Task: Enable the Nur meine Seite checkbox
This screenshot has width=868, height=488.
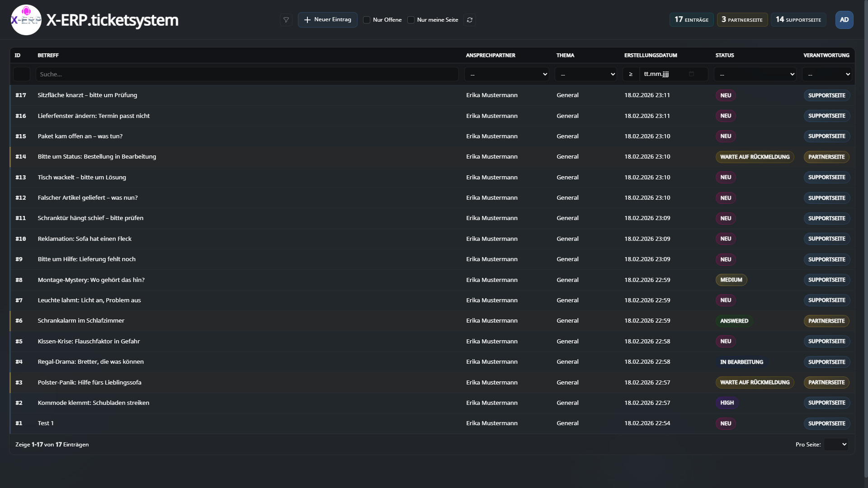Action: tap(411, 20)
